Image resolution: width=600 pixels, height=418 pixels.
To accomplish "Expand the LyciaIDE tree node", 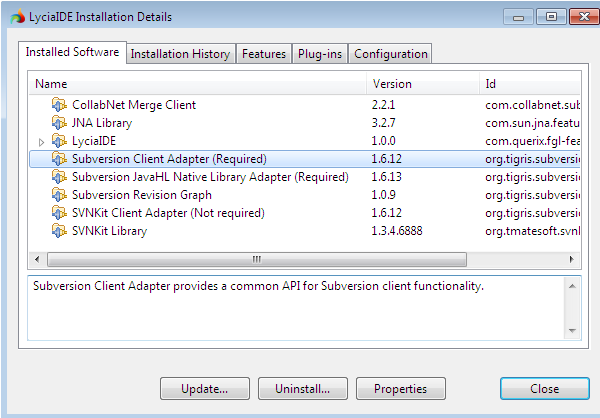I will coord(41,142).
